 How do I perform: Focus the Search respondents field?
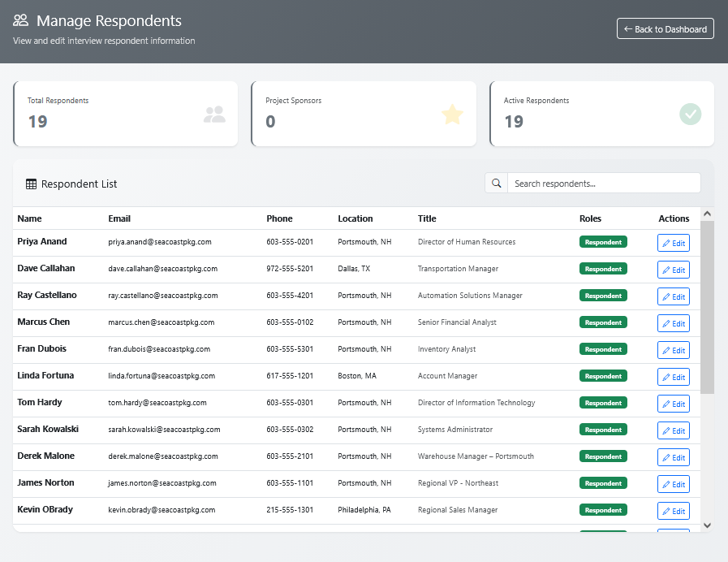[604, 184]
